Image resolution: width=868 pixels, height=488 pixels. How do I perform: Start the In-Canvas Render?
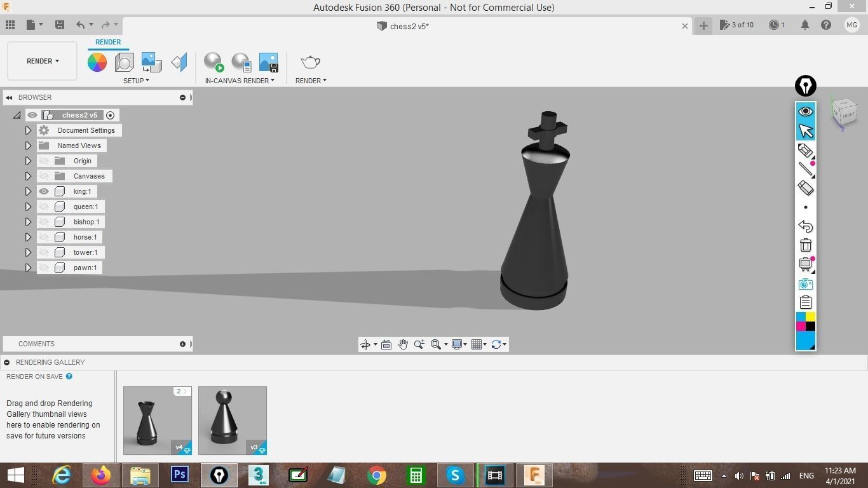click(214, 62)
